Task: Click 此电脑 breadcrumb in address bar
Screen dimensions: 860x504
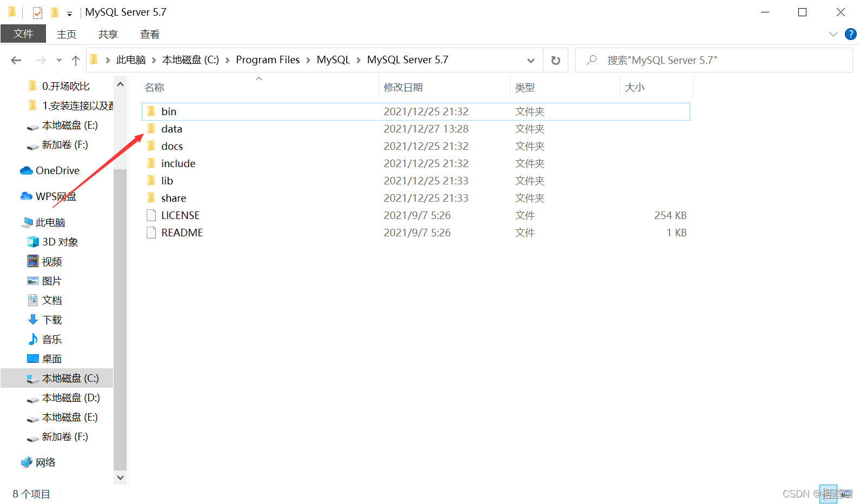Action: [x=131, y=60]
